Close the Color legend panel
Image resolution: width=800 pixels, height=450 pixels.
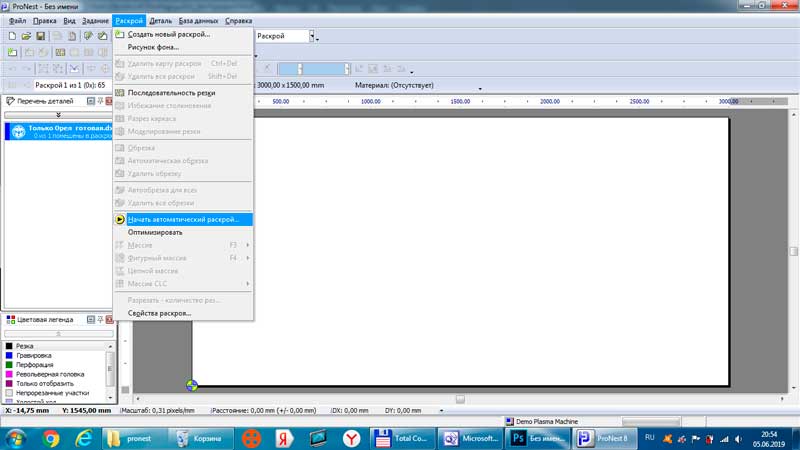pos(109,319)
